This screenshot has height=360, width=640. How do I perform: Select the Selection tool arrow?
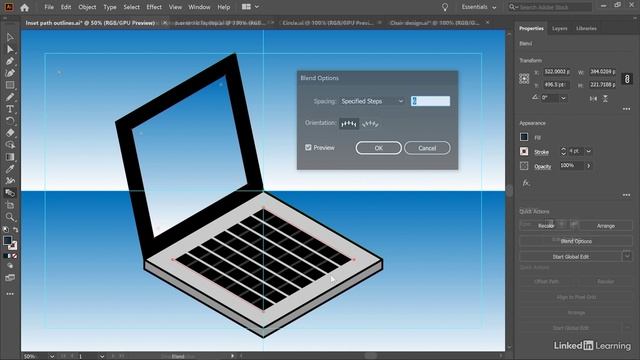pos(10,37)
